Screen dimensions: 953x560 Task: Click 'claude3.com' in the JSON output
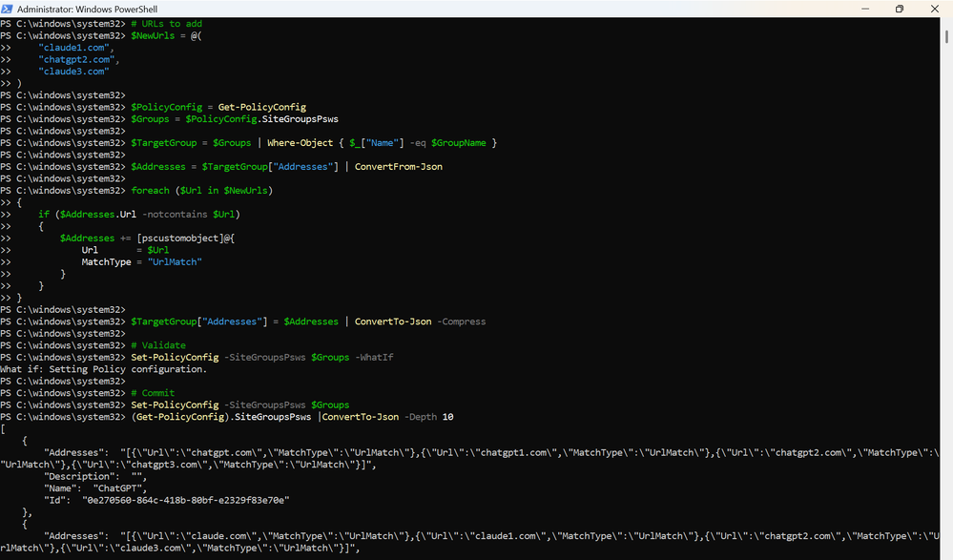coord(152,548)
